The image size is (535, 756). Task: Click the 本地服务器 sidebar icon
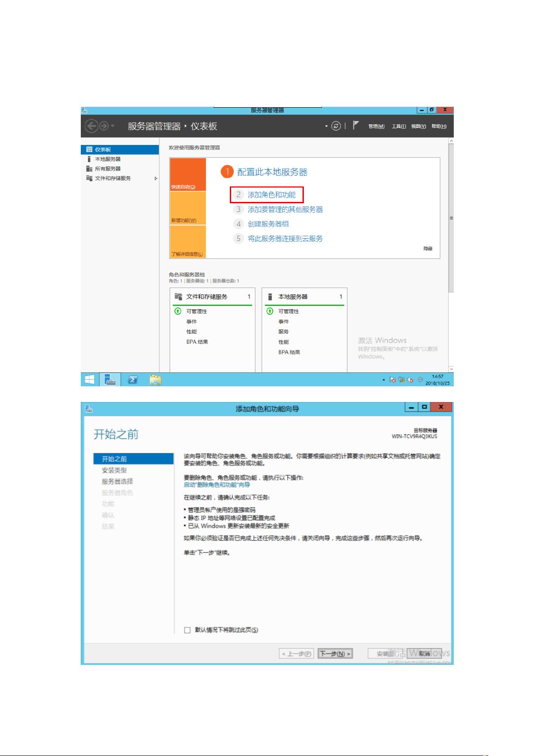pyautogui.click(x=89, y=159)
